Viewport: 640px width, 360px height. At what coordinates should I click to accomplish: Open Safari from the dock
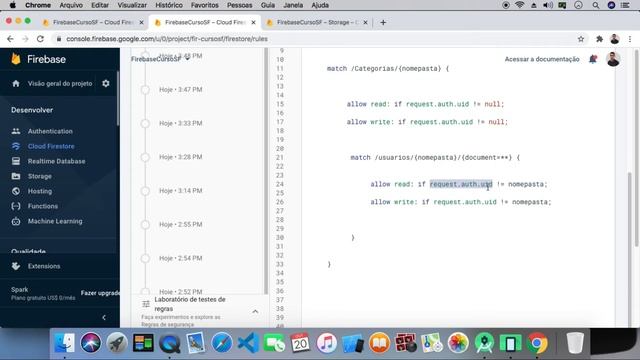pos(222,342)
